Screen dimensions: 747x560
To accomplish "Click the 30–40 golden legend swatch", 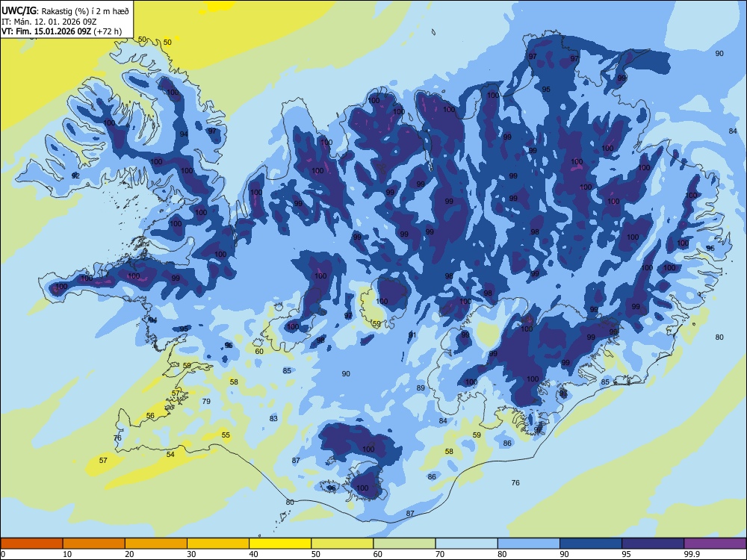I will 218,544.
